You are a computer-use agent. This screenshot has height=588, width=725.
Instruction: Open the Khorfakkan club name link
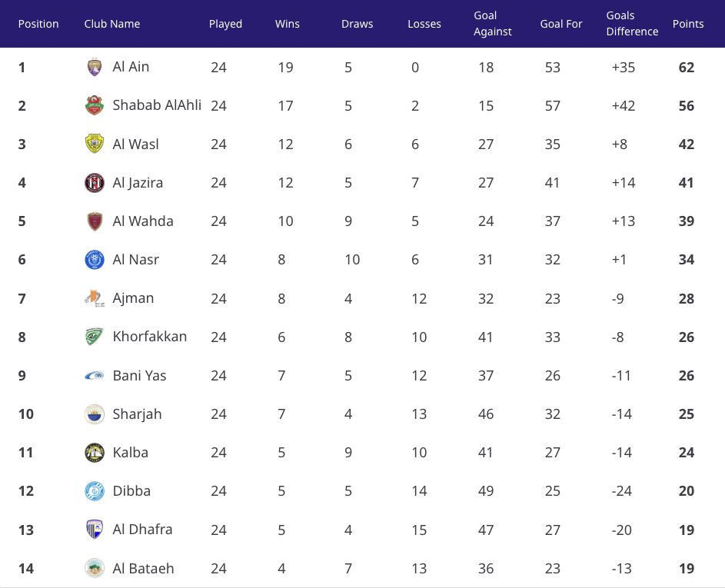click(150, 336)
